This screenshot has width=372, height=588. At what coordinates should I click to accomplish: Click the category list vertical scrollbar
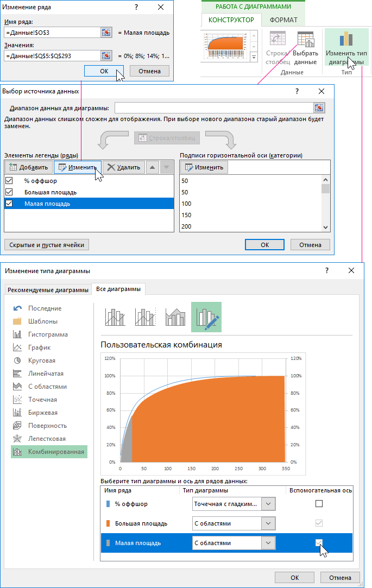pyautogui.click(x=325, y=204)
